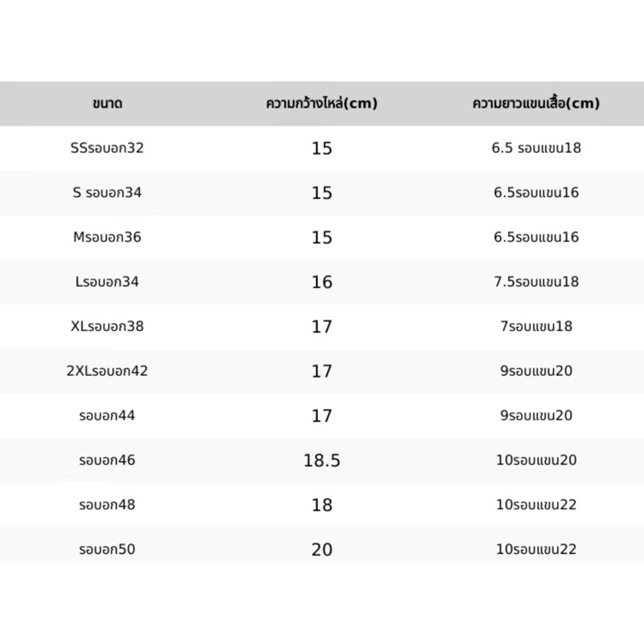Select the Mรอบอก36 size cell

pos(107,237)
